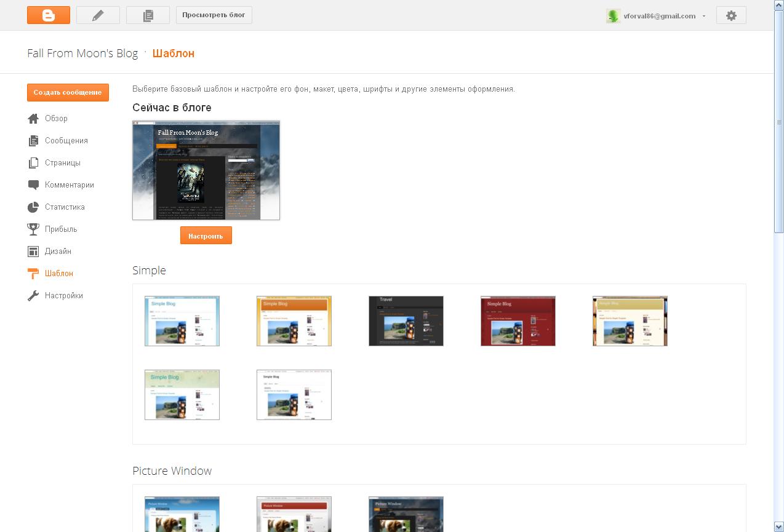Select the light blue Simple template
The image size is (784, 532).
182,321
